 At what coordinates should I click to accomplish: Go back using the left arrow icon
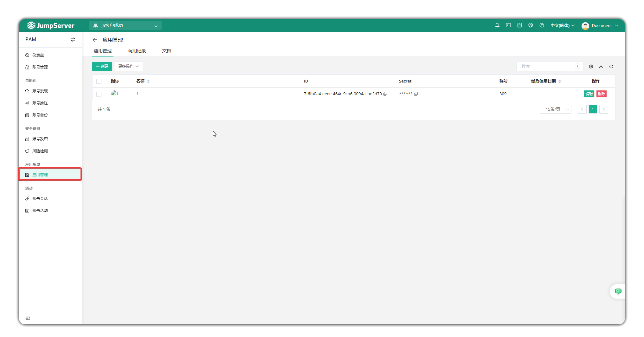pyautogui.click(x=95, y=40)
